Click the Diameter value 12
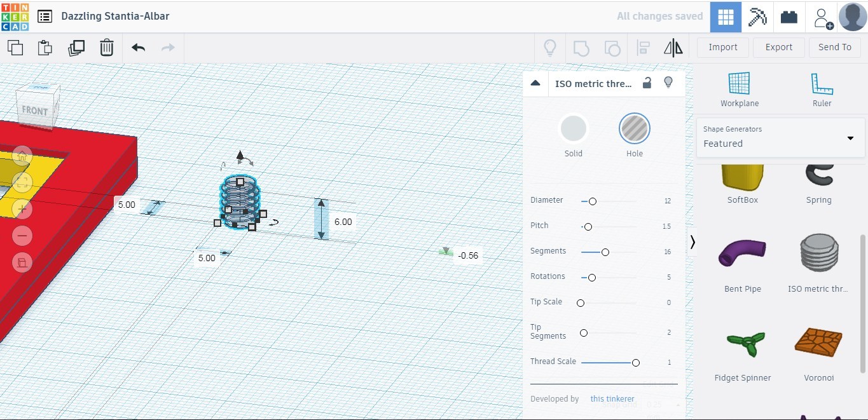 (668, 201)
